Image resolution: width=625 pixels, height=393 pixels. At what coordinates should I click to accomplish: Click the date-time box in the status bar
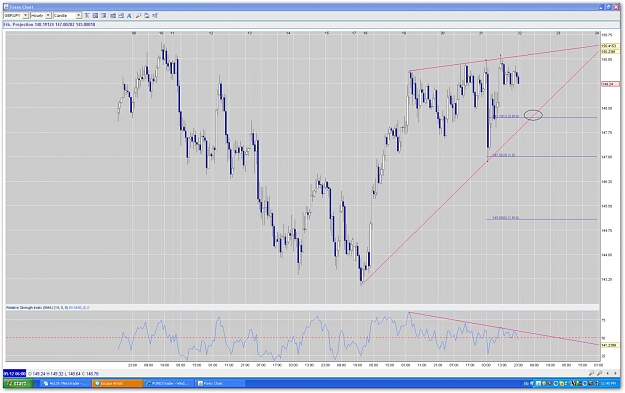click(x=14, y=374)
